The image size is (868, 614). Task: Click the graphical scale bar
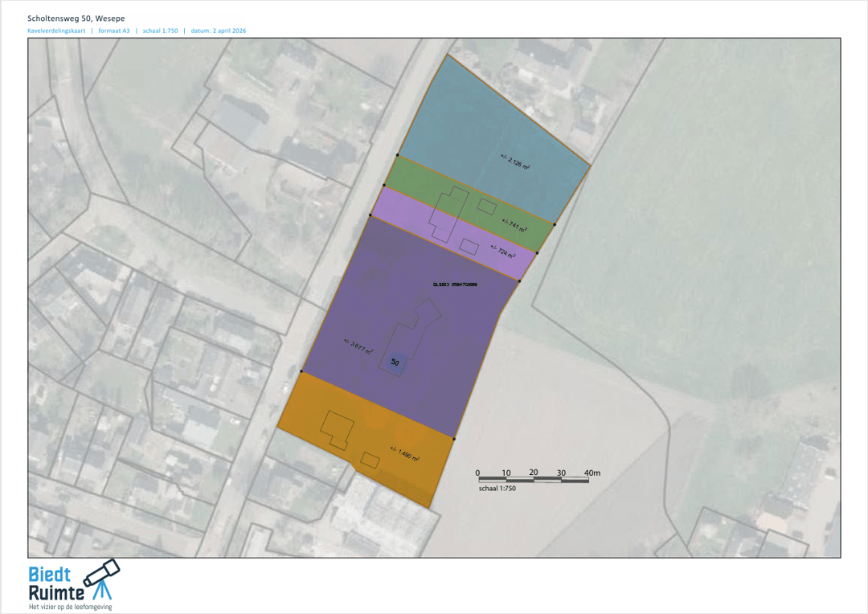point(532,480)
